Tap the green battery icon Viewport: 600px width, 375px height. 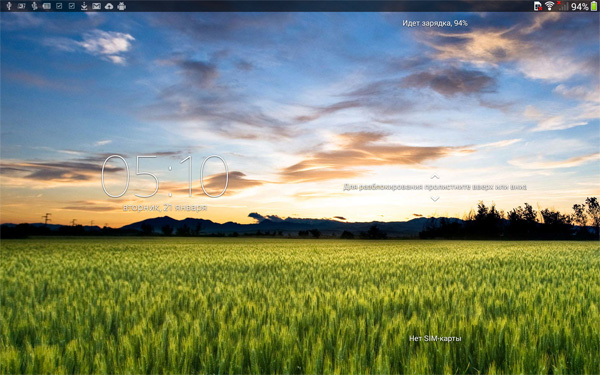tap(594, 6)
